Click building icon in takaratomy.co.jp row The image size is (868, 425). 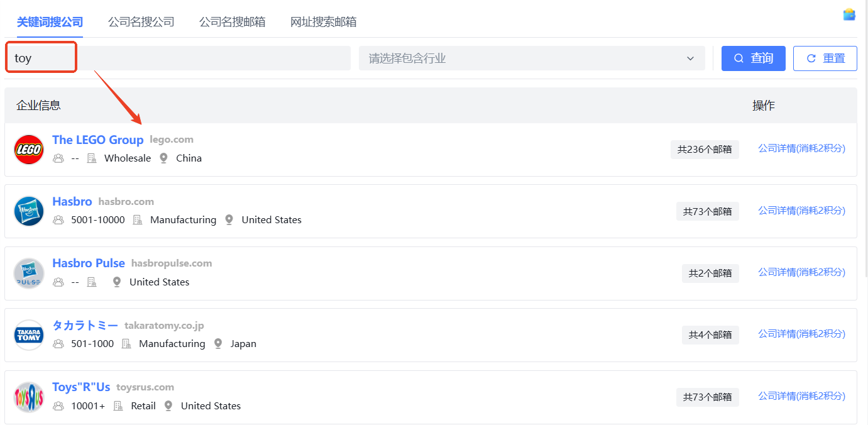tap(126, 344)
